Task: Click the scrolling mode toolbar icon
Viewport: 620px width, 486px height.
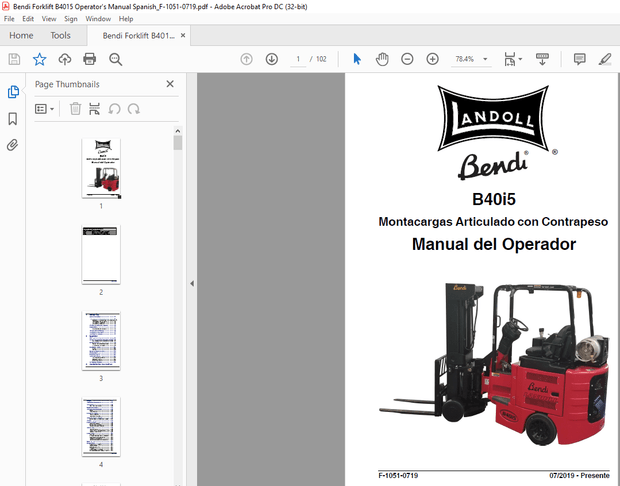Action: click(542, 59)
